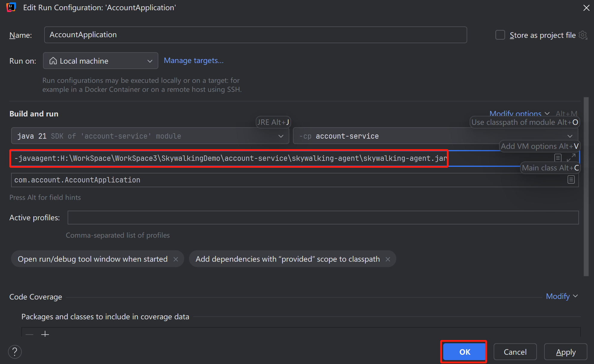The width and height of the screenshot is (594, 364).
Task: Click the minus icon in coverage list
Action: (29, 334)
